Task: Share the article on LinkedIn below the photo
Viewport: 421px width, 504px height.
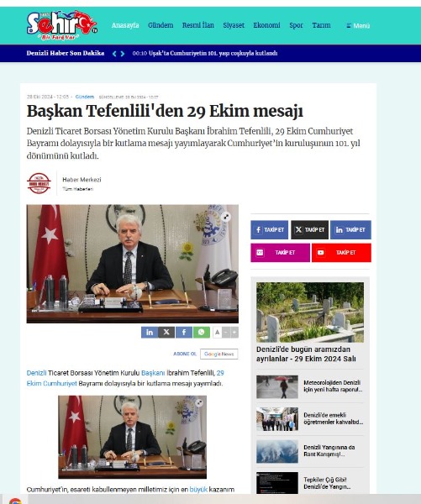Action: click(x=150, y=332)
